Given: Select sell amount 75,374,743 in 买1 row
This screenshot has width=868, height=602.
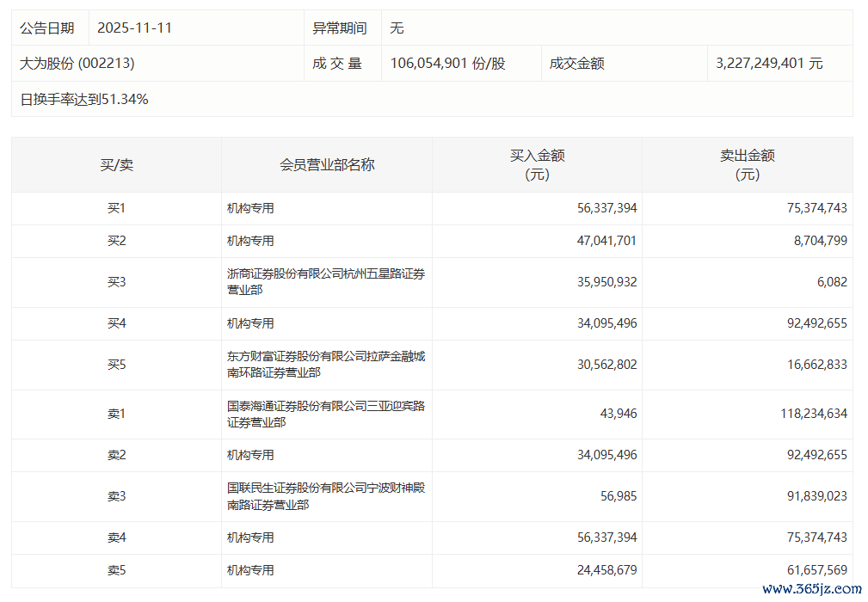Looking at the screenshot, I should pos(817,209).
